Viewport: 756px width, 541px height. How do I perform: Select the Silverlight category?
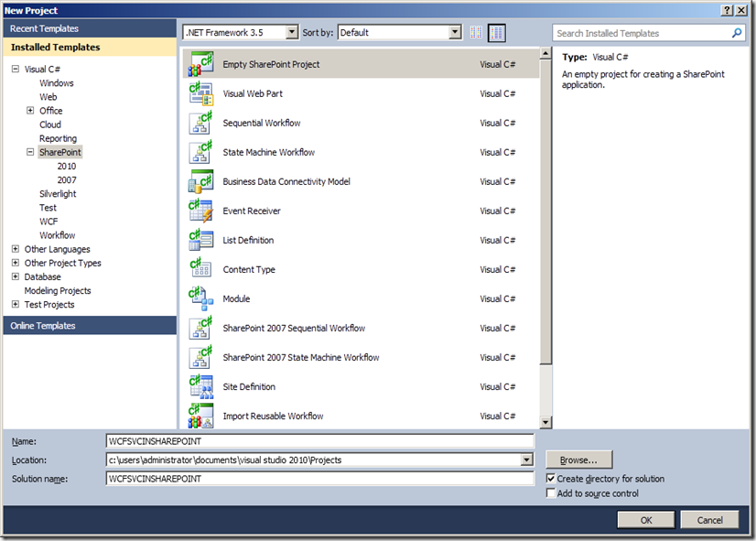click(58, 194)
